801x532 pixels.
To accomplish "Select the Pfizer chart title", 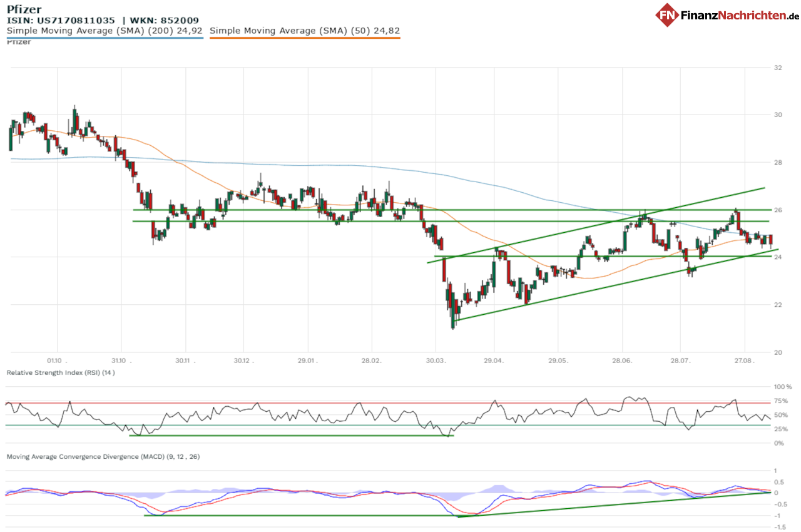I will 24,9.
